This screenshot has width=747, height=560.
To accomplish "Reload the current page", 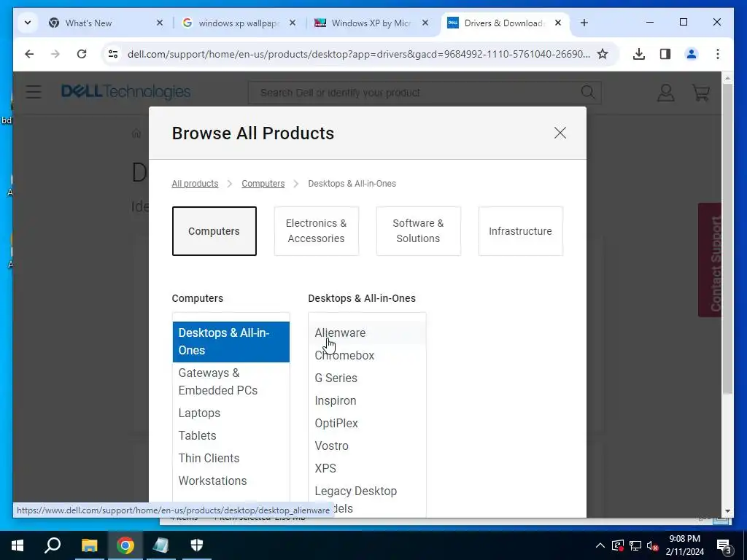I will pyautogui.click(x=82, y=54).
